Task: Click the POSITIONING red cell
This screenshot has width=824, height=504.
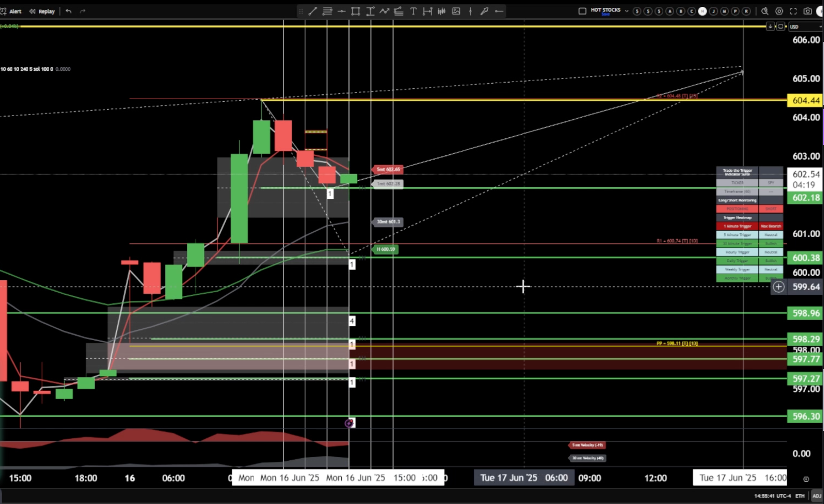Action: tap(737, 209)
